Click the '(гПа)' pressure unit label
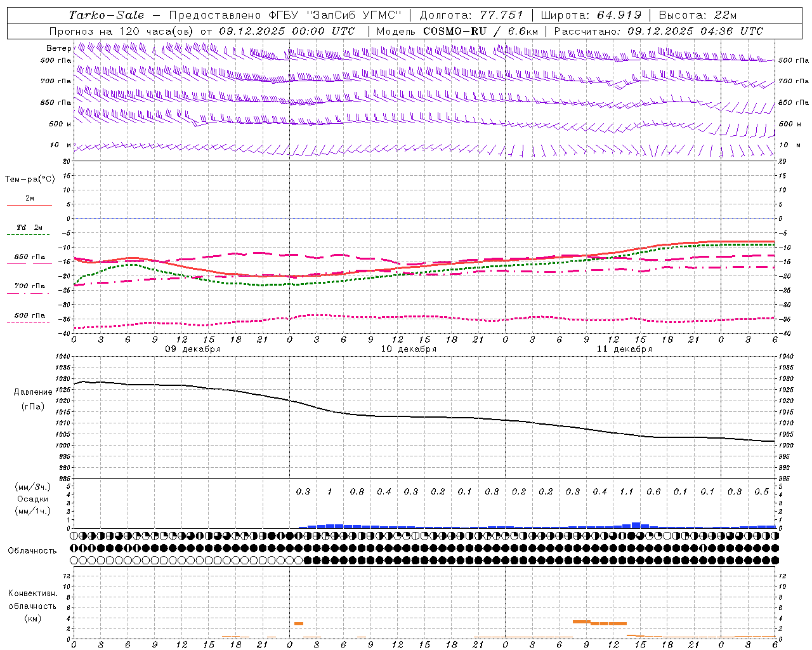 click(33, 406)
